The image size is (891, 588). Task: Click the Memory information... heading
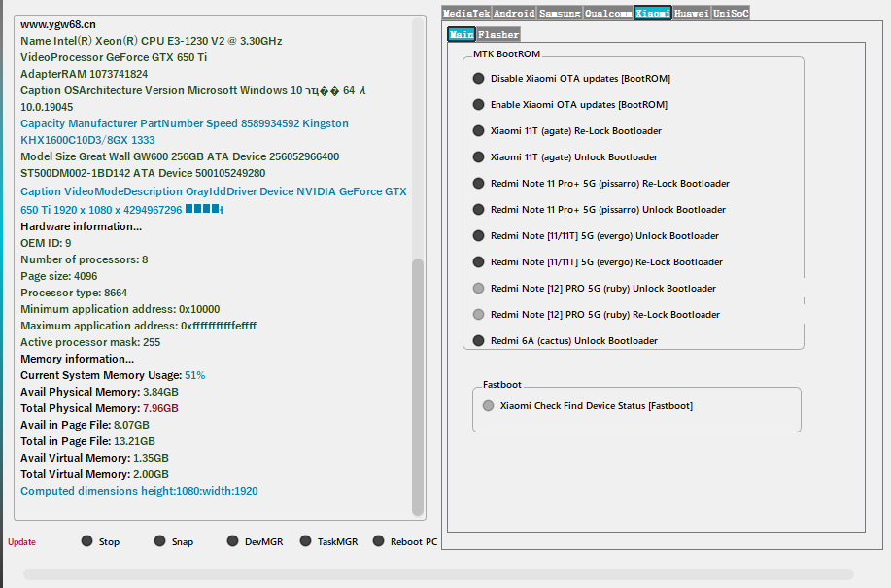click(78, 359)
